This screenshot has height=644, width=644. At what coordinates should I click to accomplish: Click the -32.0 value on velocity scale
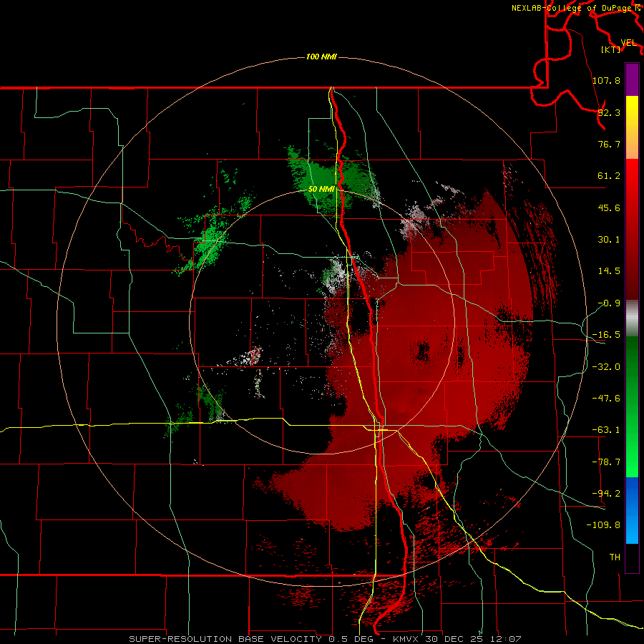pos(606,367)
